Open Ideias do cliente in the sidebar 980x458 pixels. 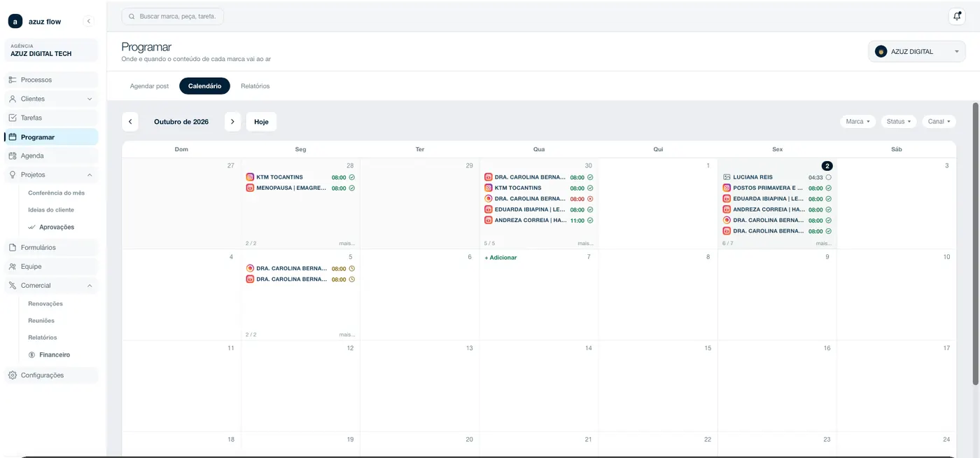pos(51,210)
